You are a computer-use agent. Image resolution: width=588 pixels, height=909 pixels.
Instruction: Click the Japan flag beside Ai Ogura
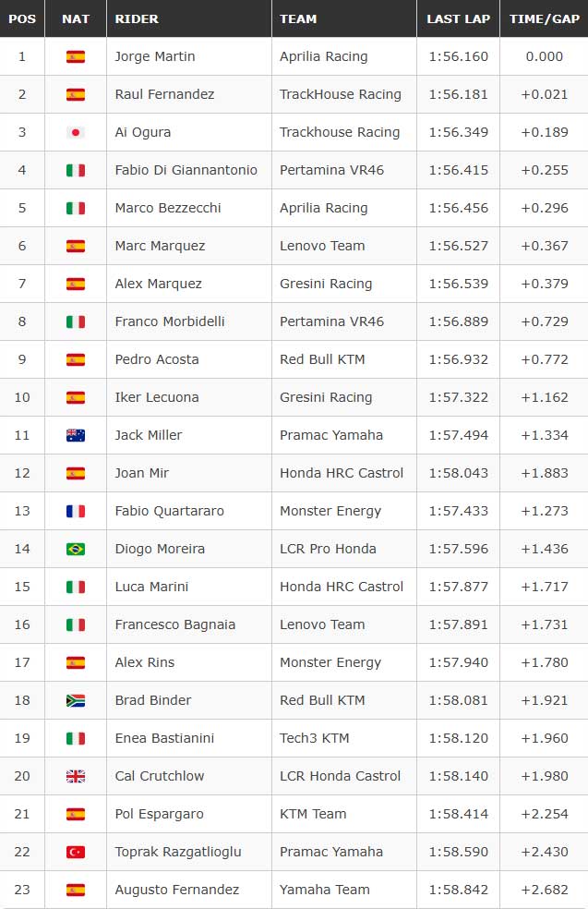tap(76, 132)
